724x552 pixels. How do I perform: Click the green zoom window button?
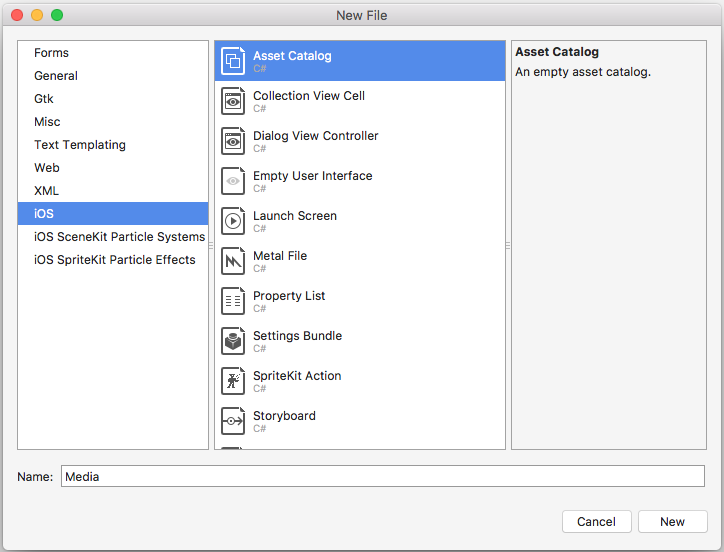57,15
